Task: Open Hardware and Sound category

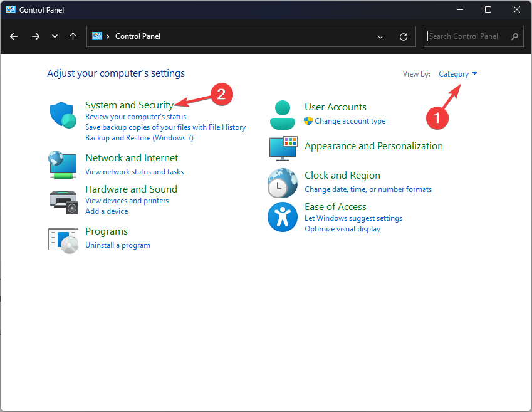Action: [x=132, y=189]
